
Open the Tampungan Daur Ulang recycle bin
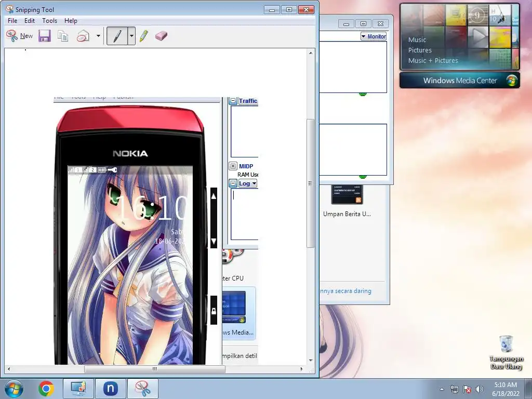[x=506, y=352]
